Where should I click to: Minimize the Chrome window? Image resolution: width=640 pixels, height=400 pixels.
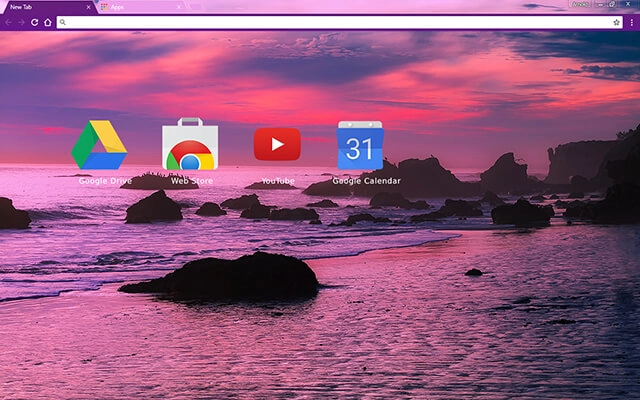(601, 4)
